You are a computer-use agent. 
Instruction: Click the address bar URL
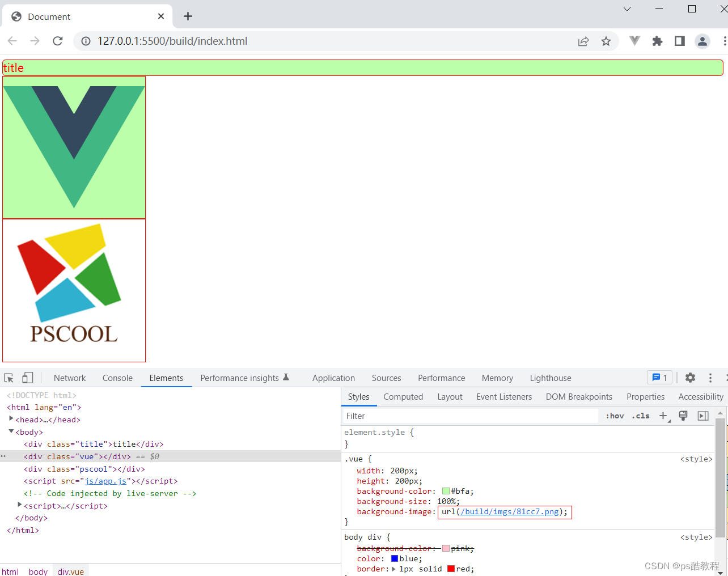click(x=172, y=41)
